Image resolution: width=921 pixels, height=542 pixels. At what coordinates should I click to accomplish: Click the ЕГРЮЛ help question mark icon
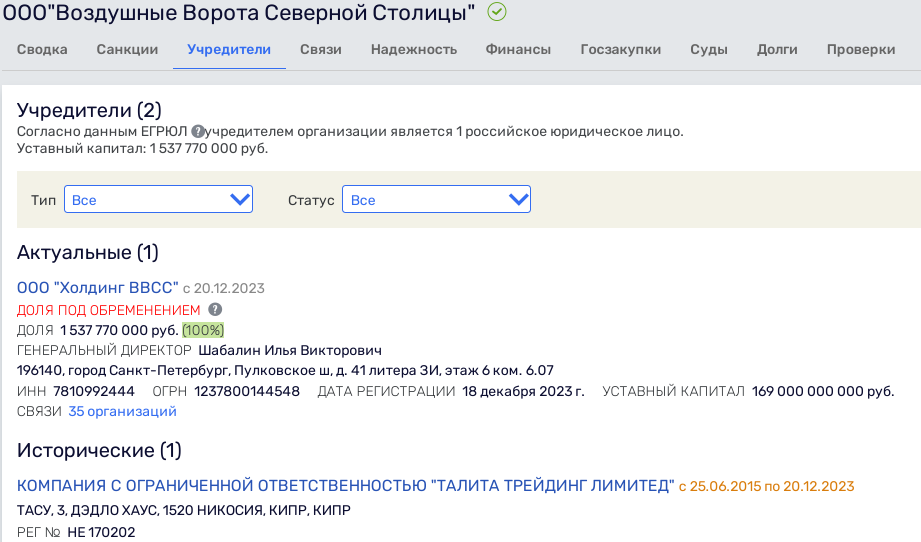click(199, 132)
